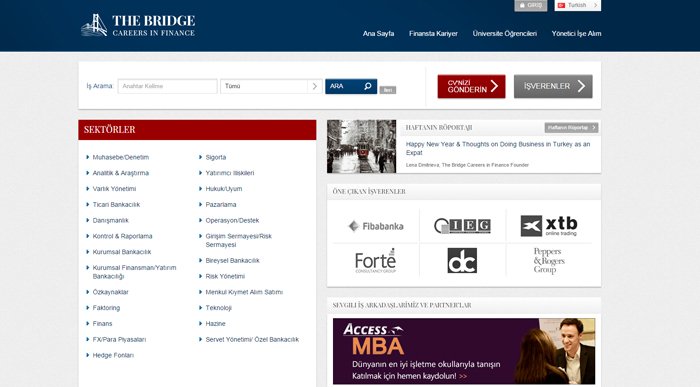700x387 pixels.
Task: Select the Özkaynaklar sector
Action: [110, 292]
